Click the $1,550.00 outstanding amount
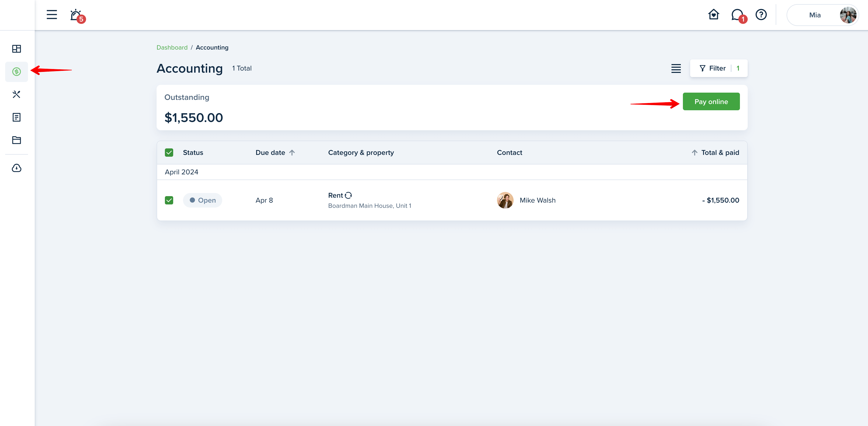868x426 pixels. pos(193,118)
